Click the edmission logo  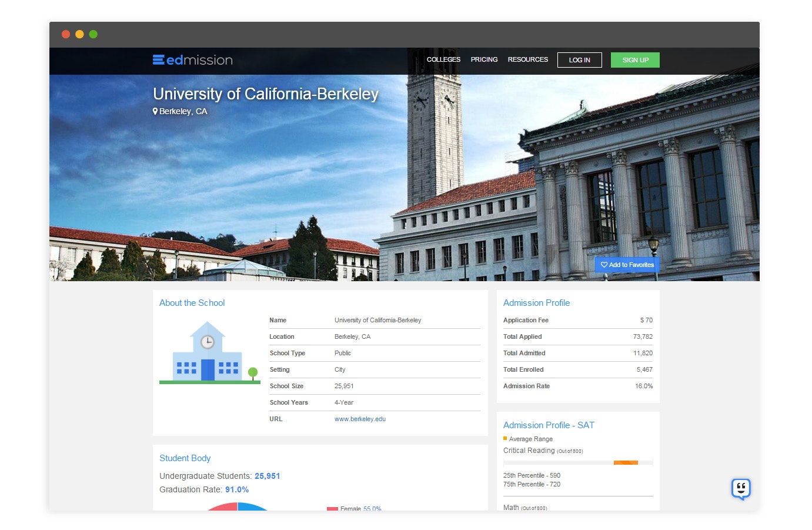click(192, 60)
